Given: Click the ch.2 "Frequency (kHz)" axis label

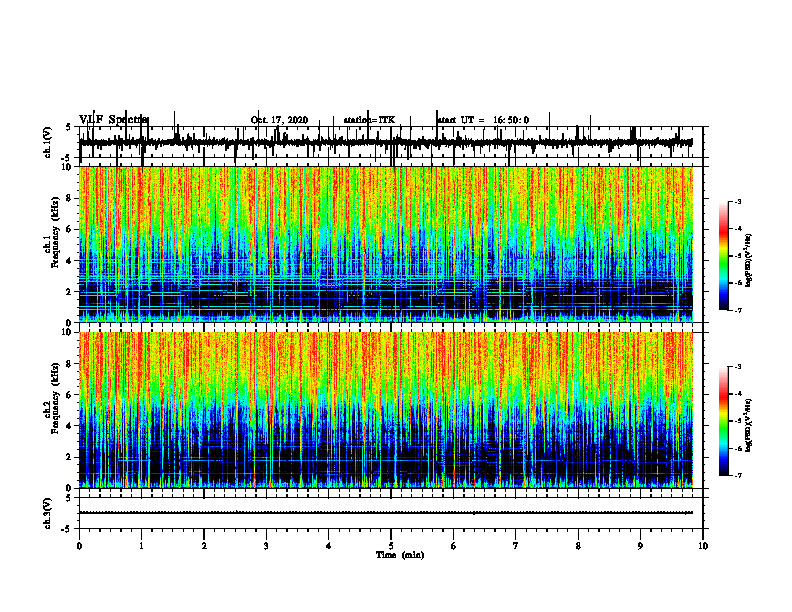Looking at the screenshot, I should coord(56,398).
